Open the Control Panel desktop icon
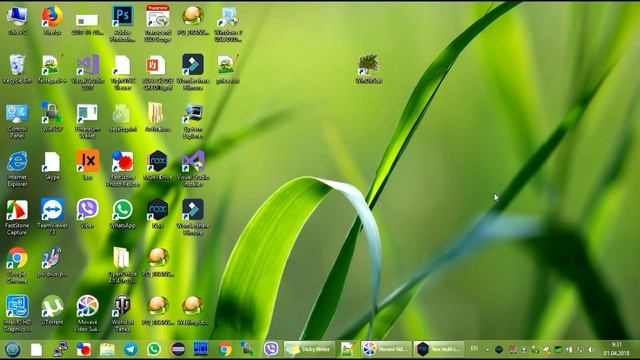 click(17, 121)
